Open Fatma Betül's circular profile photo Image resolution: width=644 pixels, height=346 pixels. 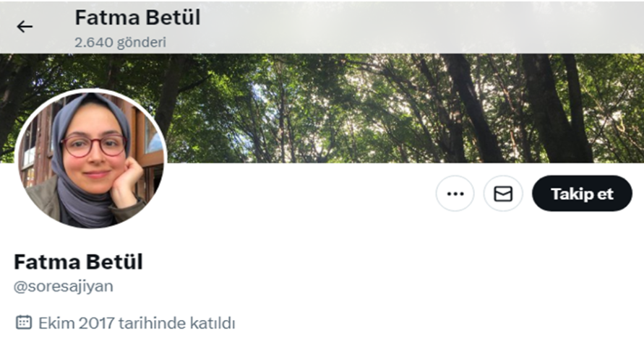pos(91,159)
